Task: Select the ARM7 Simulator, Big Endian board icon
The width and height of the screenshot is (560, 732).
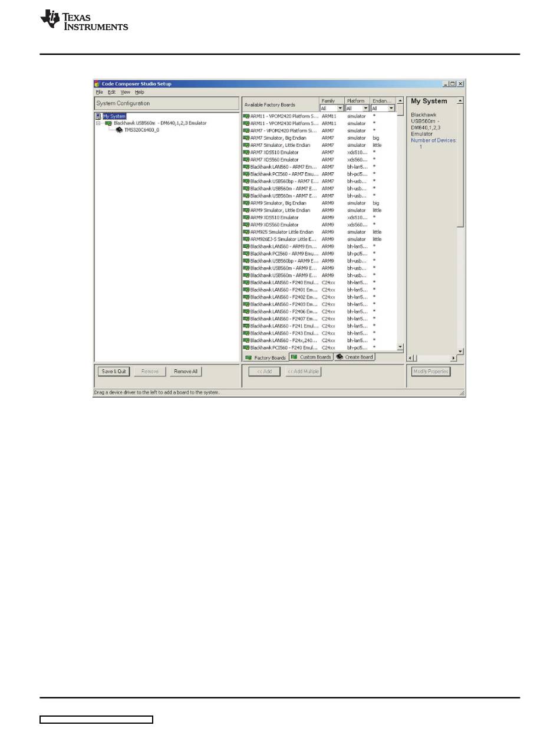Action: [x=246, y=138]
